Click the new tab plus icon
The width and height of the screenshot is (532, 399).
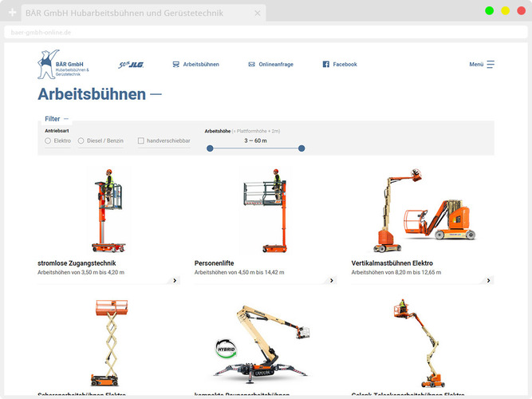pos(12,14)
